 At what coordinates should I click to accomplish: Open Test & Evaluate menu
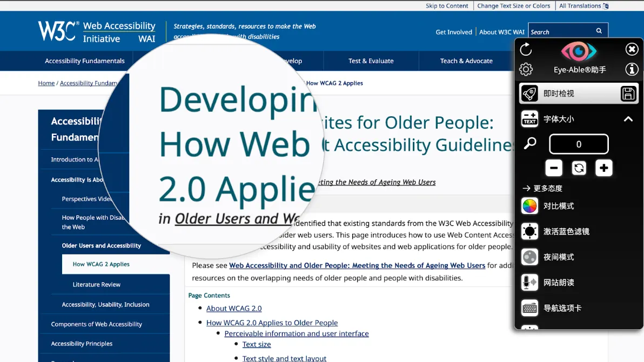tap(371, 61)
